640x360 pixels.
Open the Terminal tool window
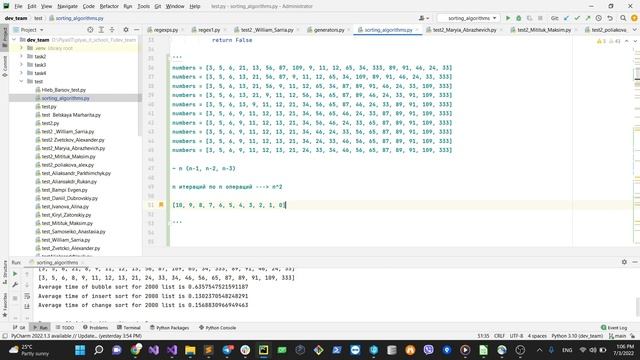click(129, 327)
